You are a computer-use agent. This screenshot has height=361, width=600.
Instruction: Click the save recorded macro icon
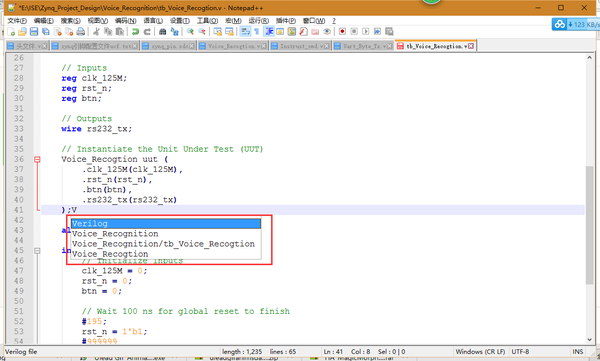(x=390, y=32)
